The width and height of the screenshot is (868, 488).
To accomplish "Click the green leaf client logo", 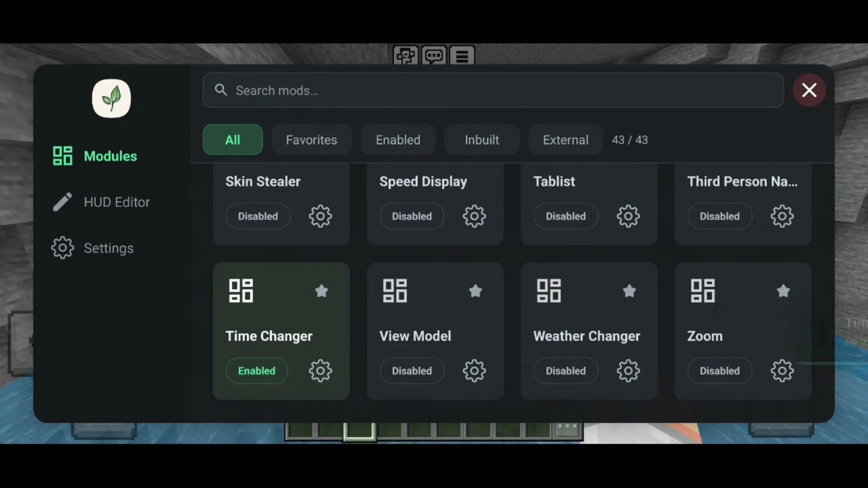I will [x=112, y=99].
